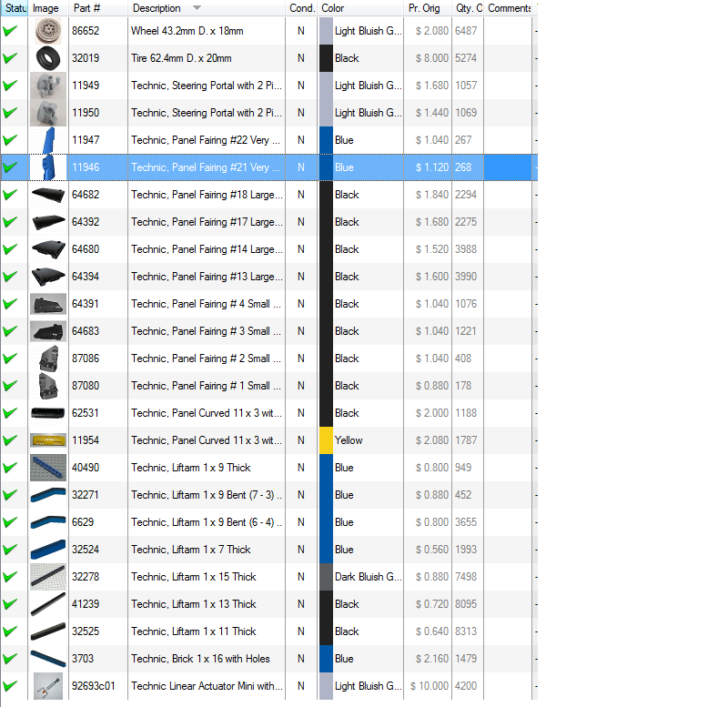The image size is (728, 707).
Task: Click the green status checkmark for part 32019
Action: click(x=10, y=58)
